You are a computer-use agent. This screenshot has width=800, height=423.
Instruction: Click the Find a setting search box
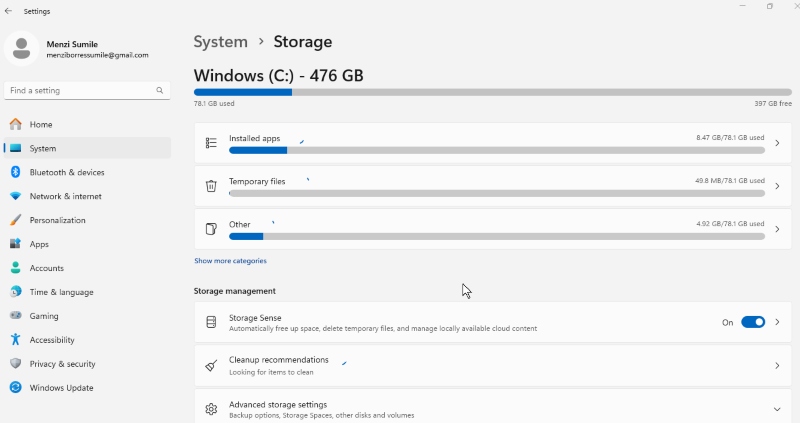tap(87, 90)
